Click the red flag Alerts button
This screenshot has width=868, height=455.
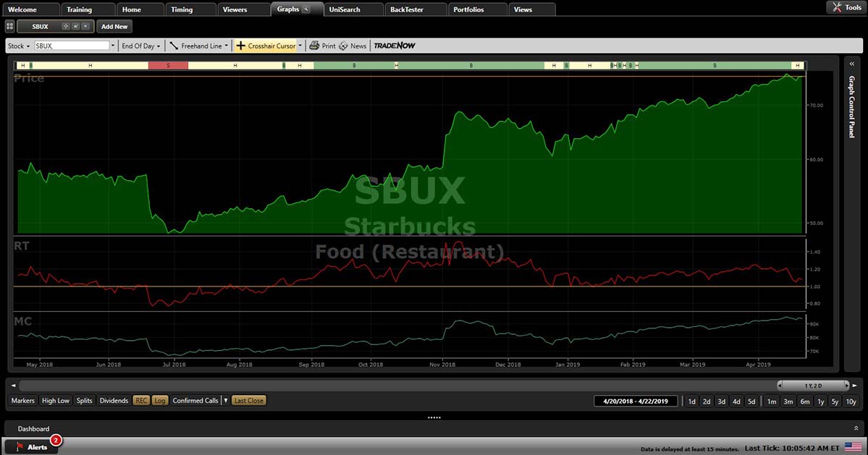[30, 446]
